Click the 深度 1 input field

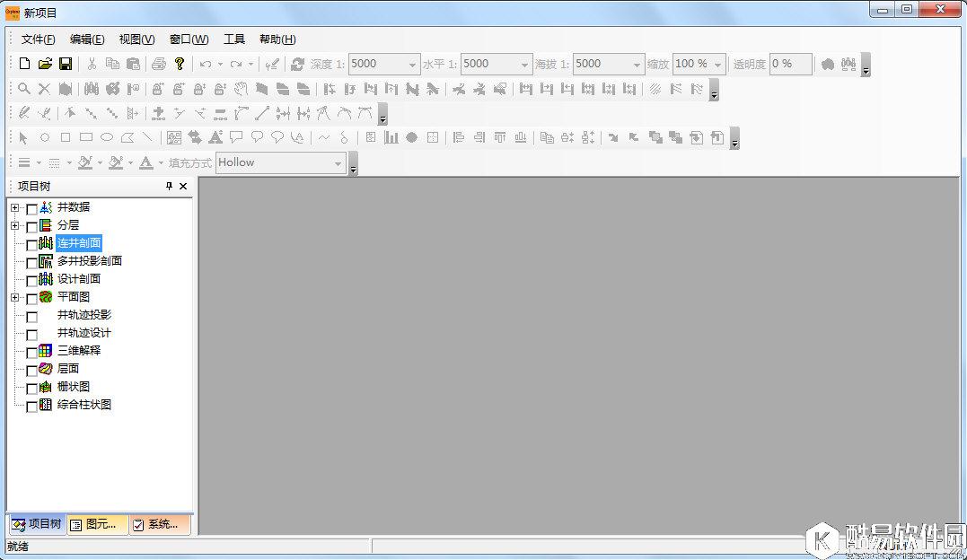click(x=377, y=64)
